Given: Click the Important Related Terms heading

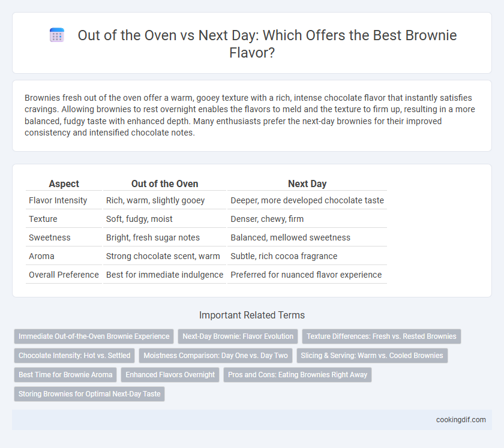Looking at the screenshot, I should tap(252, 315).
